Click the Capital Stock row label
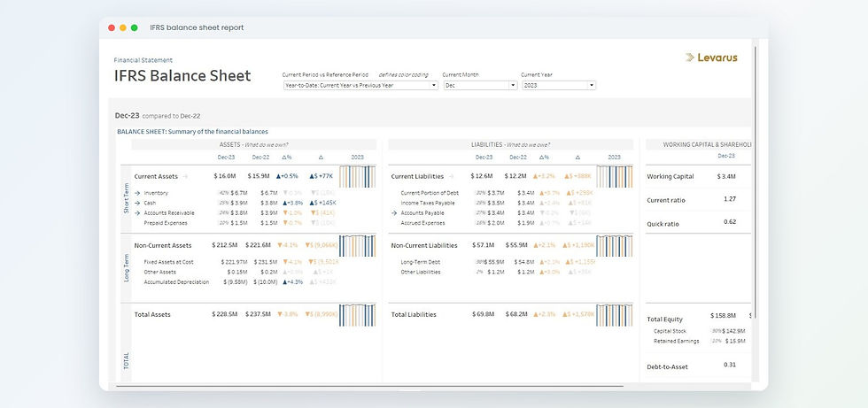Image resolution: width=868 pixels, height=408 pixels. pos(670,331)
